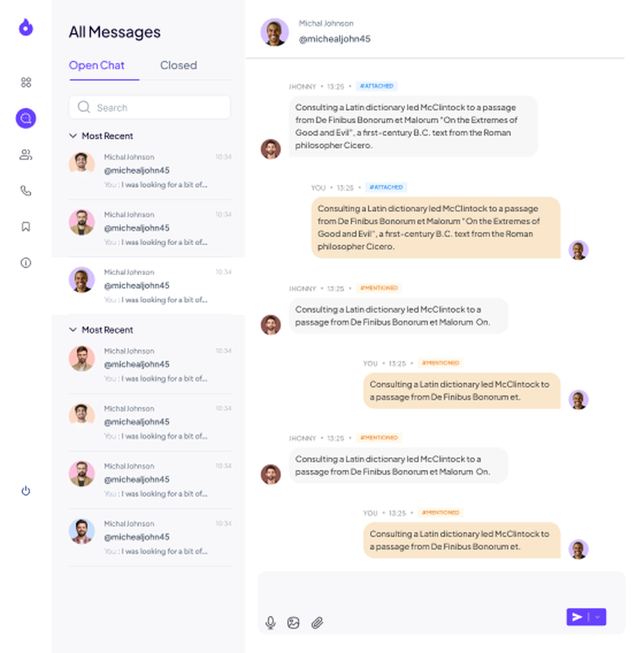The height and width of the screenshot is (653, 644).
Task: Click the first #ATTACHED tag by JHONNY
Action: (x=377, y=86)
